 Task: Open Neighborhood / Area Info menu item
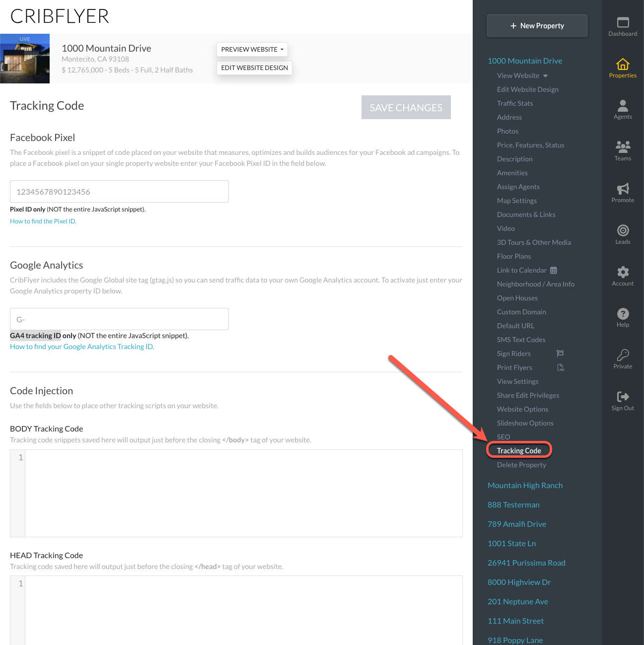pyautogui.click(x=535, y=284)
